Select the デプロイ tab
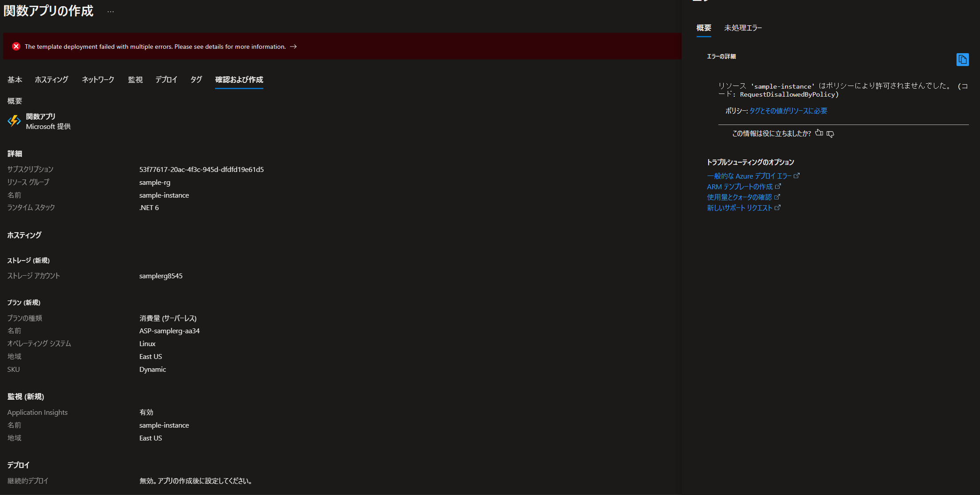 coord(166,80)
